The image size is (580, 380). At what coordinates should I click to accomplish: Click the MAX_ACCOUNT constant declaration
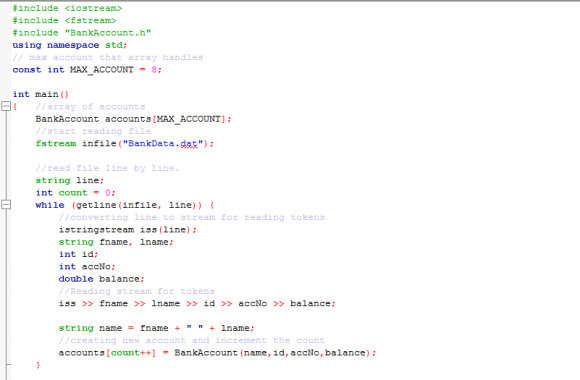[87, 70]
